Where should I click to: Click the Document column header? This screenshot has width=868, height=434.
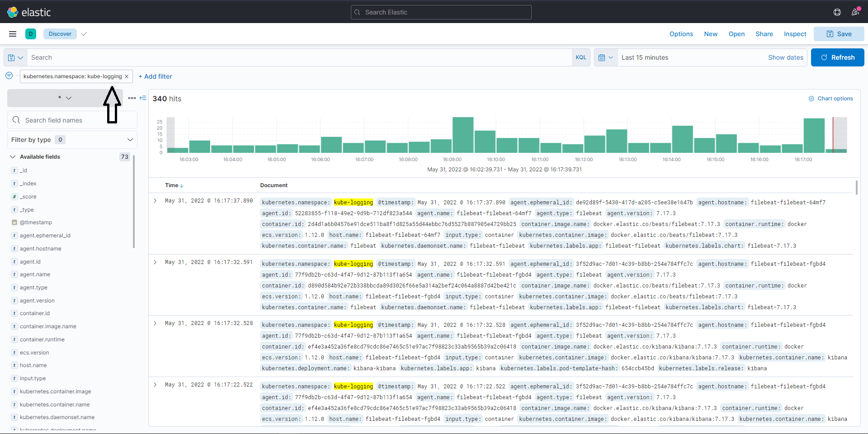tap(274, 185)
